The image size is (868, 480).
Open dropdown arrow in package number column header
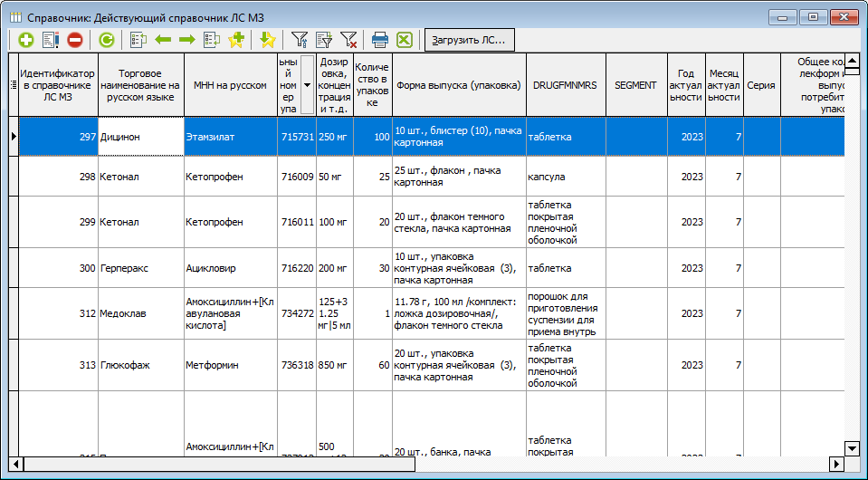[x=307, y=84]
